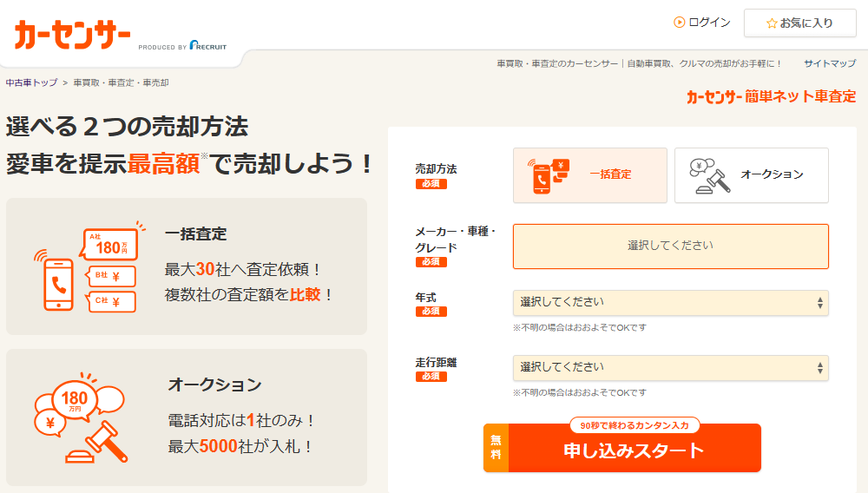Go to 中古車トップ breadcrumb
The height and width of the screenshot is (493, 868).
(31, 82)
